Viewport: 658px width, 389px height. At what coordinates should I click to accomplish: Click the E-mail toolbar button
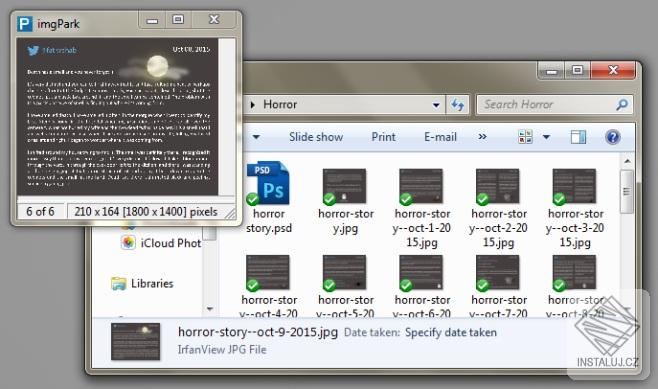440,137
